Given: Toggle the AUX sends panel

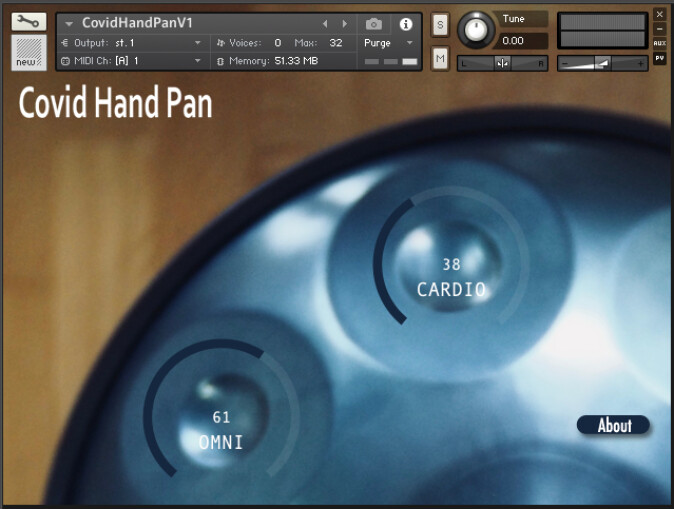Looking at the screenshot, I should (x=660, y=43).
